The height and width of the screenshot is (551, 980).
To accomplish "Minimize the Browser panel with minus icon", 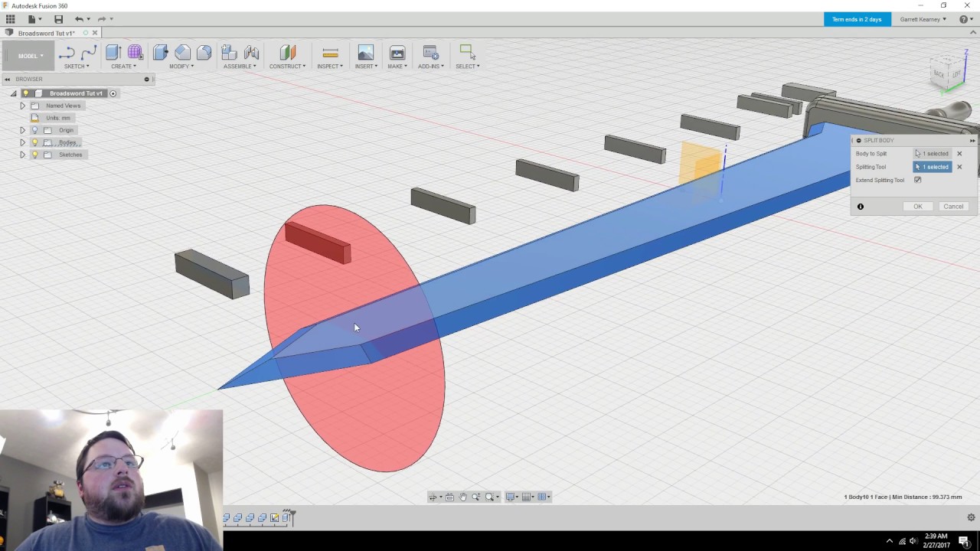I will click(146, 79).
